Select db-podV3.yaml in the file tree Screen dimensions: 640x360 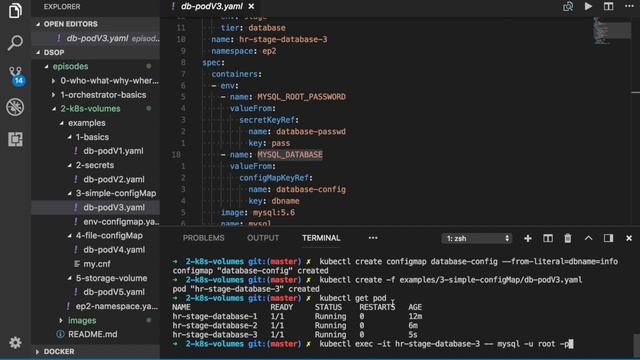pos(113,207)
